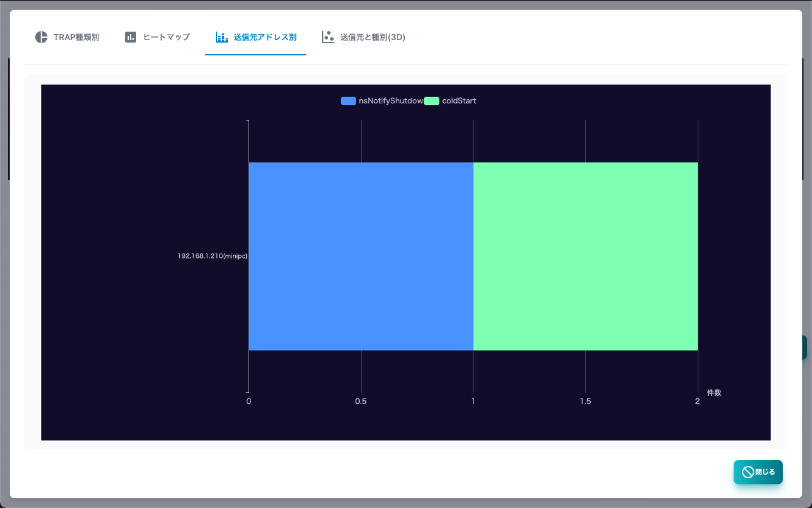Viewport: 812px width, 508px height.
Task: Click the 0.5 x-axis tick label
Action: coord(361,402)
